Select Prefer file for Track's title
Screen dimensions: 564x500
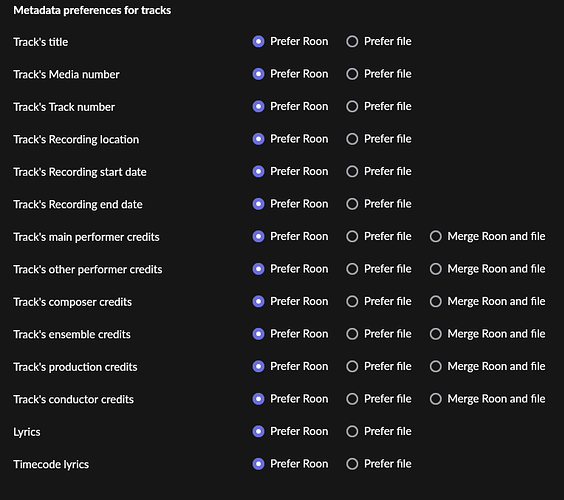352,41
